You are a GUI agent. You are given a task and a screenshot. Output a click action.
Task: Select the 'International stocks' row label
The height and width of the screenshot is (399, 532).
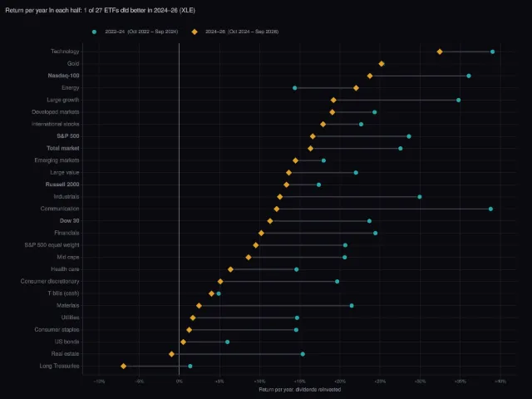[x=56, y=124]
